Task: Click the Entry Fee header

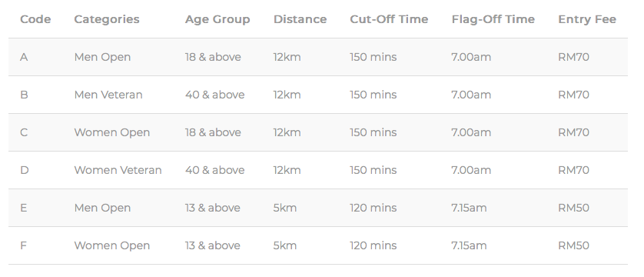Action: pos(587,19)
